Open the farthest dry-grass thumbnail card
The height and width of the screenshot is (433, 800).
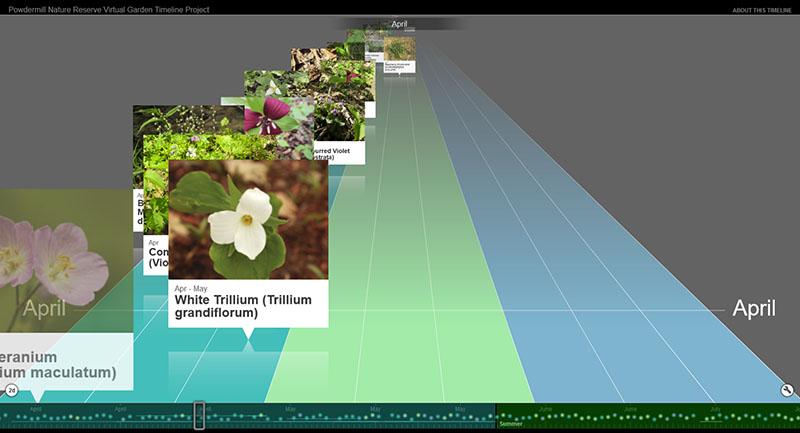click(399, 54)
